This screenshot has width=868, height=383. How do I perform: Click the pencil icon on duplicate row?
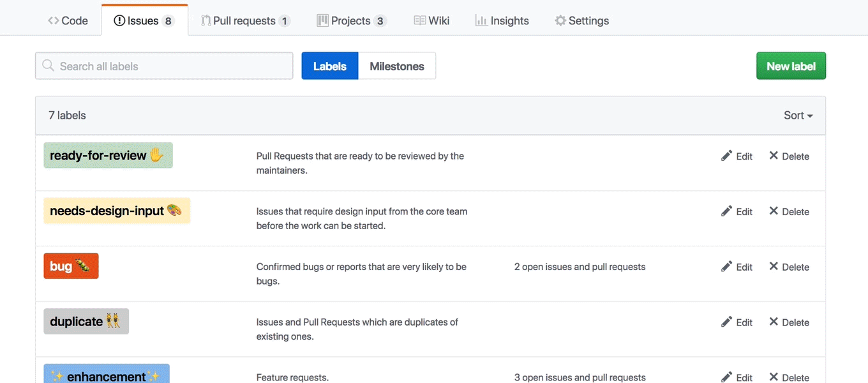tap(726, 322)
